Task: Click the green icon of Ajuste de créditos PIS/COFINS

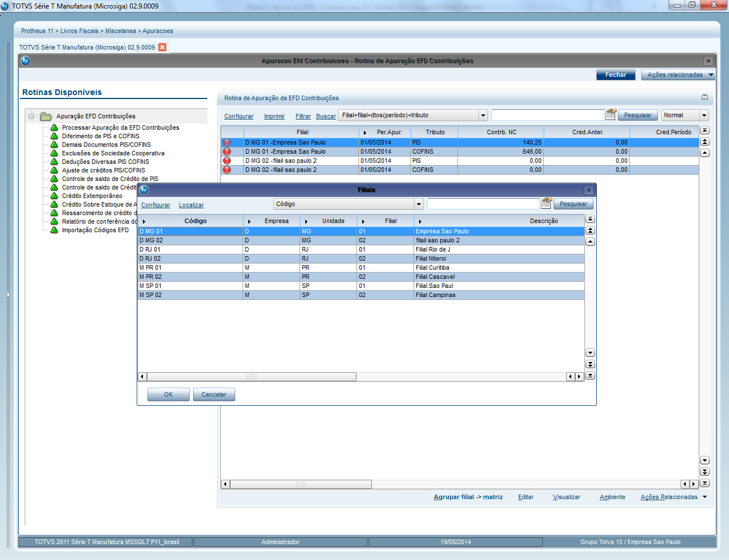Action: pyautogui.click(x=54, y=170)
